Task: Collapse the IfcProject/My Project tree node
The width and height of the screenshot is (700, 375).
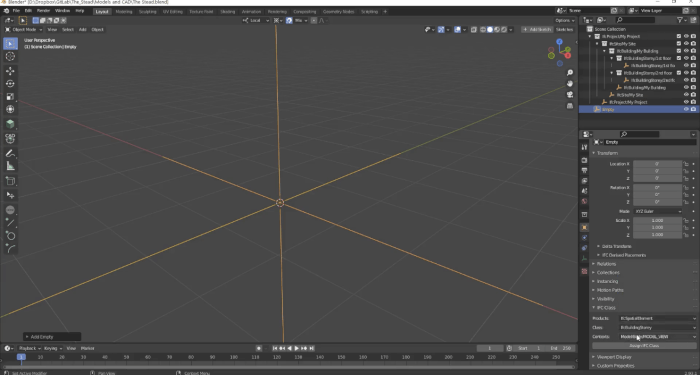Action: (x=590, y=36)
